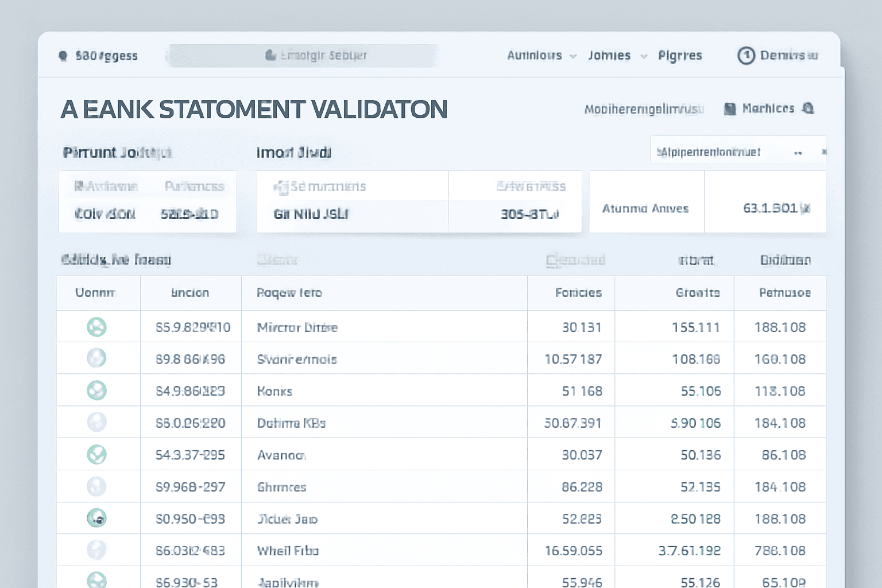The width and height of the screenshot is (882, 588).
Task: Click value 10.57 187 in Fonıcies column
Action: [573, 359]
